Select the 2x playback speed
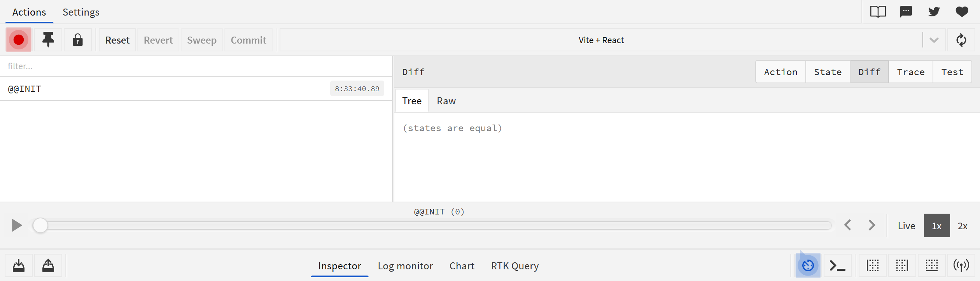This screenshot has height=281, width=980. click(x=962, y=226)
